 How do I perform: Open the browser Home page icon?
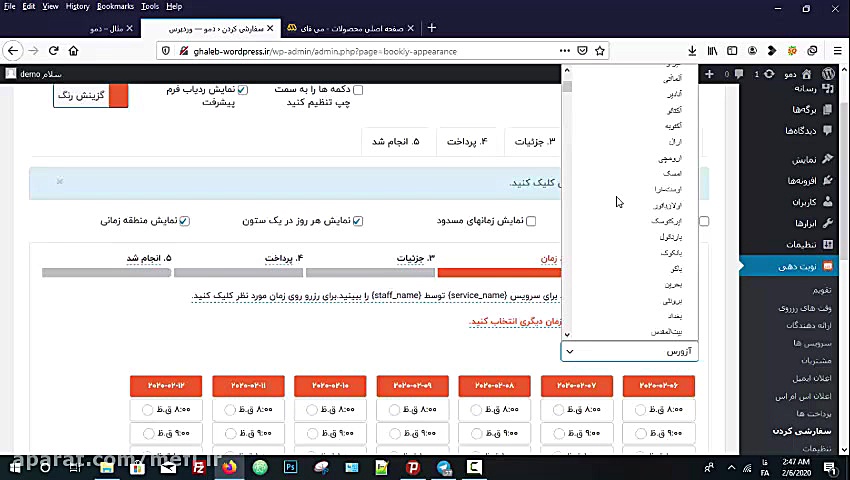pos(73,51)
